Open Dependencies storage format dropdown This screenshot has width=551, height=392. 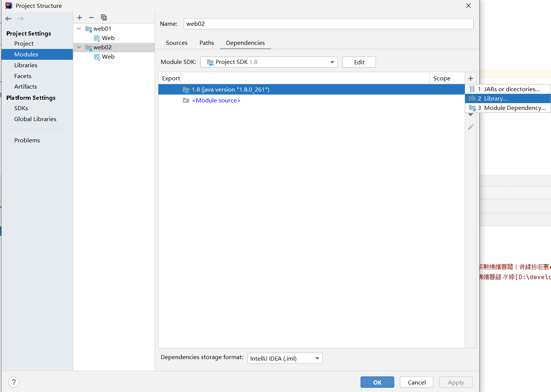coord(285,358)
